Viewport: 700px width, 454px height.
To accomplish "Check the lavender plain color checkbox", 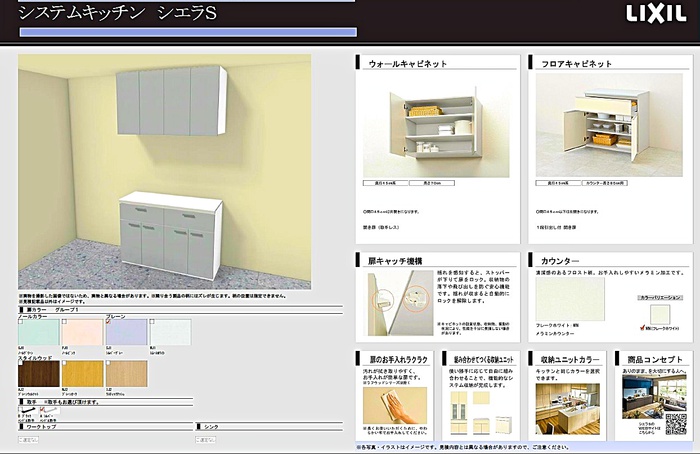I will 109,320.
